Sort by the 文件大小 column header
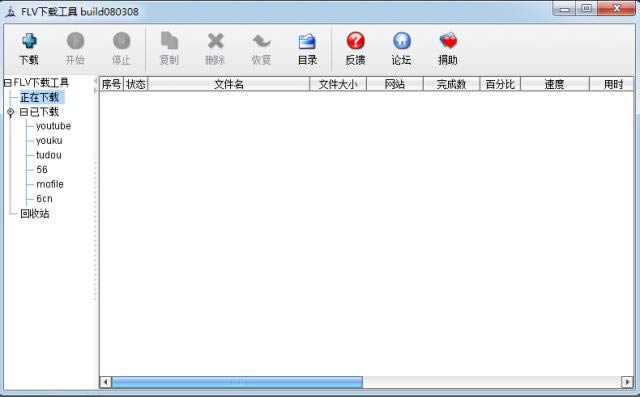 click(338, 84)
